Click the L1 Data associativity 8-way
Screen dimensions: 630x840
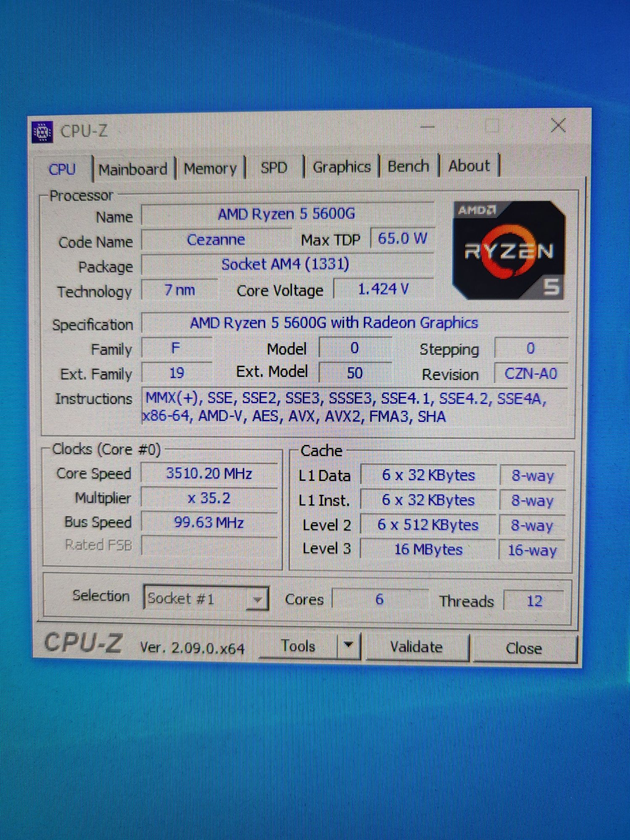click(533, 476)
